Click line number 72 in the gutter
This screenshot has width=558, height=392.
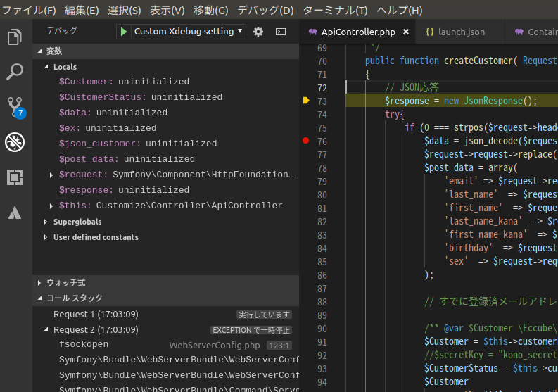click(x=322, y=88)
